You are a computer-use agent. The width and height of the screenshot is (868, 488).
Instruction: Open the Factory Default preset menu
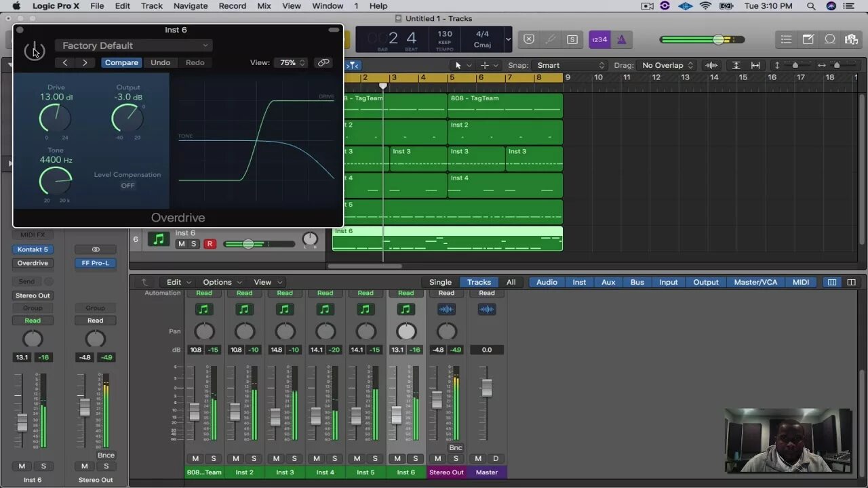pos(134,45)
